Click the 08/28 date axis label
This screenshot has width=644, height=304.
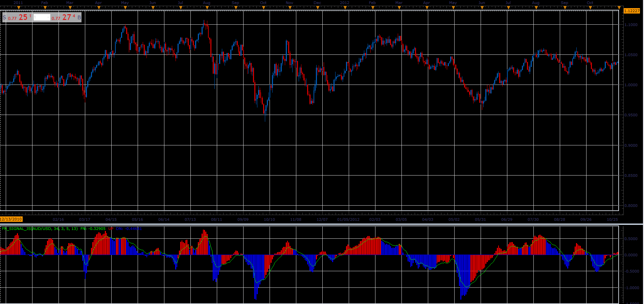pos(559,219)
